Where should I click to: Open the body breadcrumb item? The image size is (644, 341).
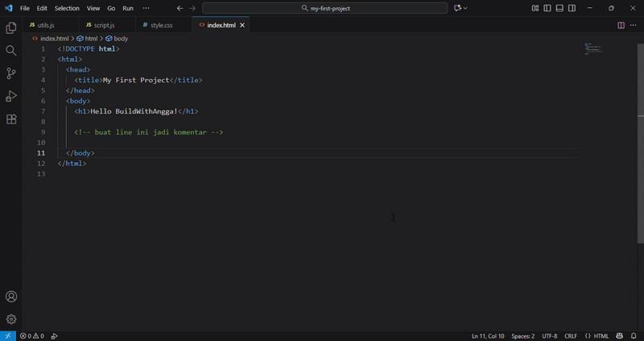click(117, 38)
